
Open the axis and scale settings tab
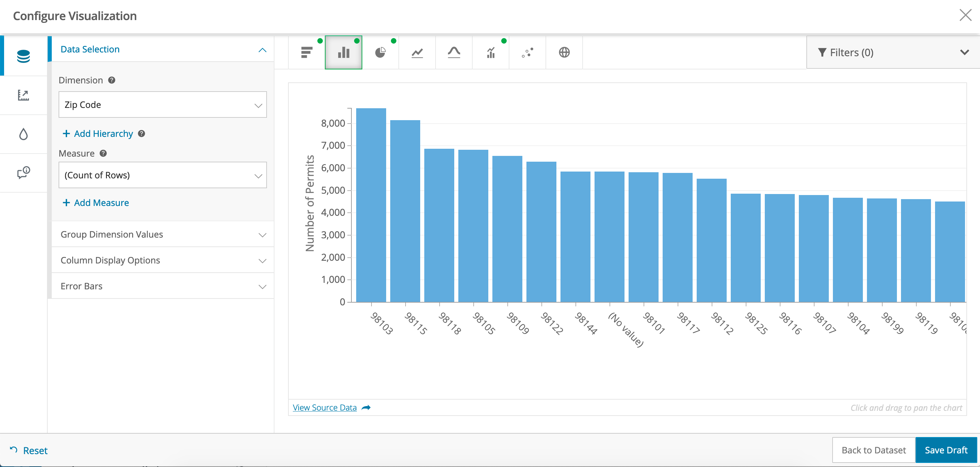point(23,95)
